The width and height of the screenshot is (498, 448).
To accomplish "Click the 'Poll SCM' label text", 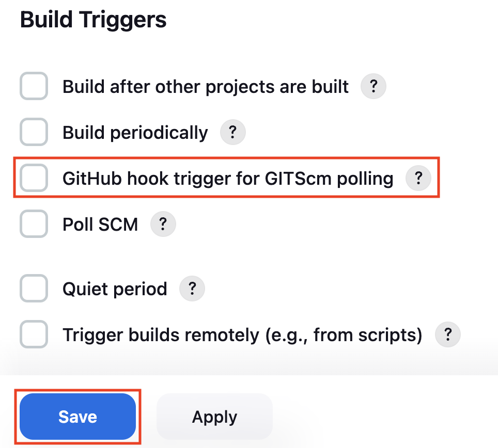I will [x=100, y=225].
